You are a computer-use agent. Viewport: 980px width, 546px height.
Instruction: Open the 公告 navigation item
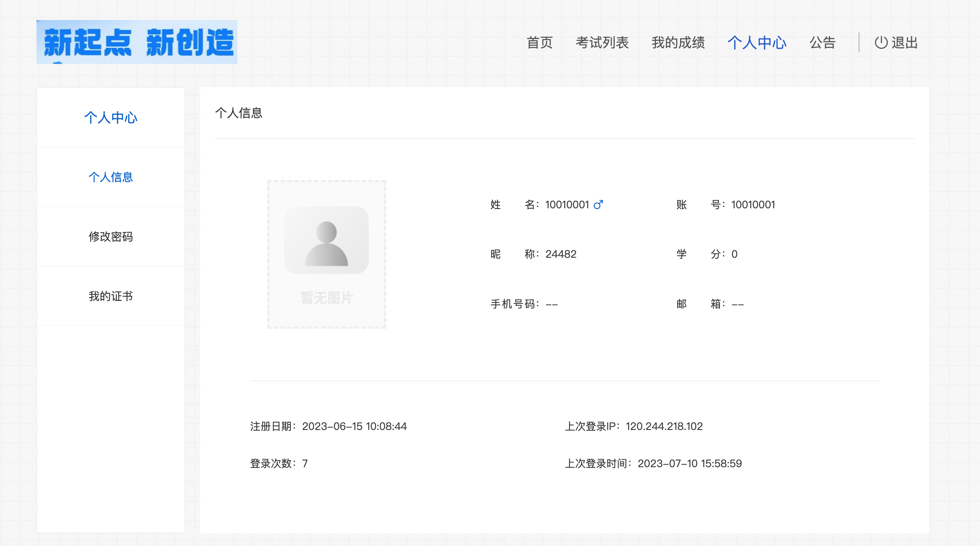[x=823, y=42]
